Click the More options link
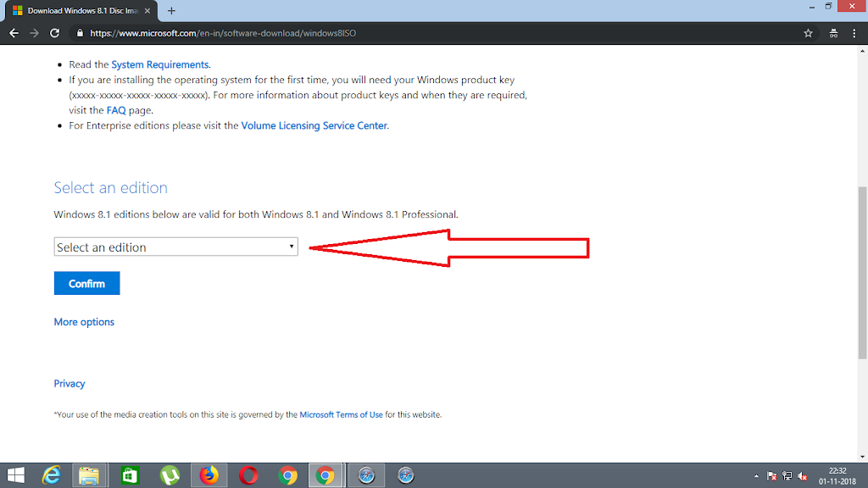 (84, 322)
